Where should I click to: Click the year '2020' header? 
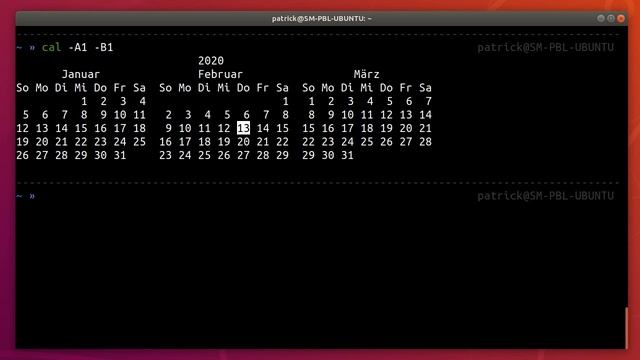(x=211, y=61)
